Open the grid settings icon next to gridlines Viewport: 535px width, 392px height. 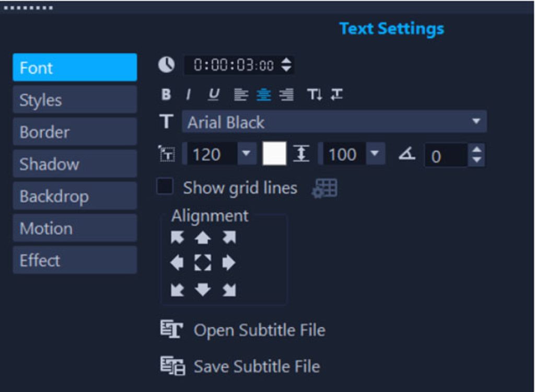click(x=324, y=188)
